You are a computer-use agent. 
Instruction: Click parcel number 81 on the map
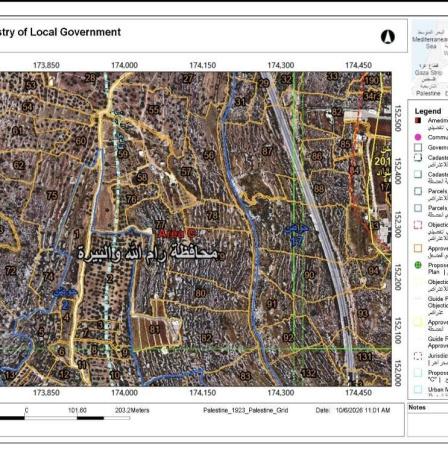tap(155, 329)
